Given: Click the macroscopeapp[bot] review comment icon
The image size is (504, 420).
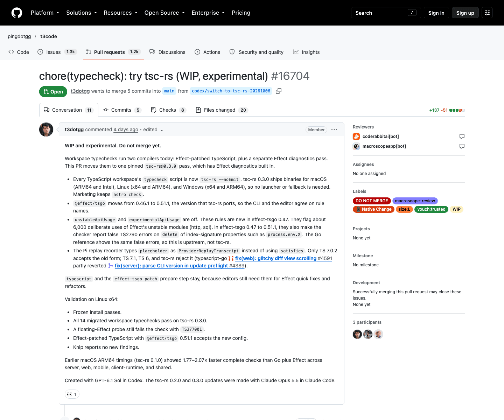Looking at the screenshot, I should pyautogui.click(x=462, y=146).
